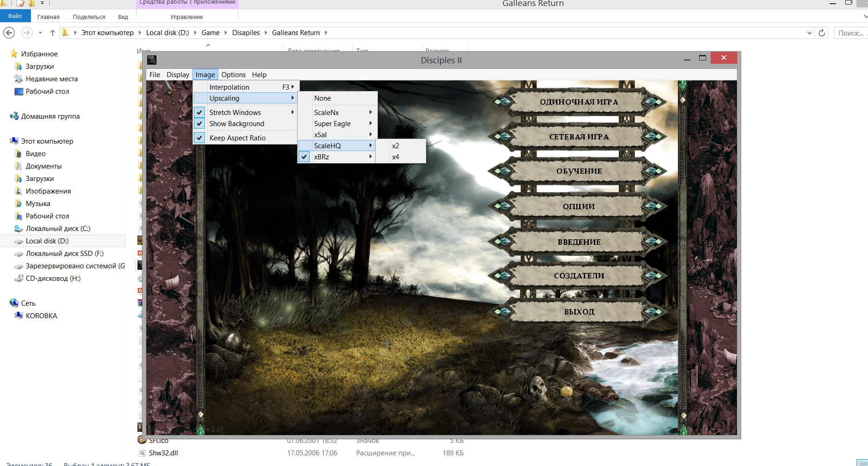Select the checked xBRz upscaling option
This screenshot has width=868, height=466.
pyautogui.click(x=337, y=157)
